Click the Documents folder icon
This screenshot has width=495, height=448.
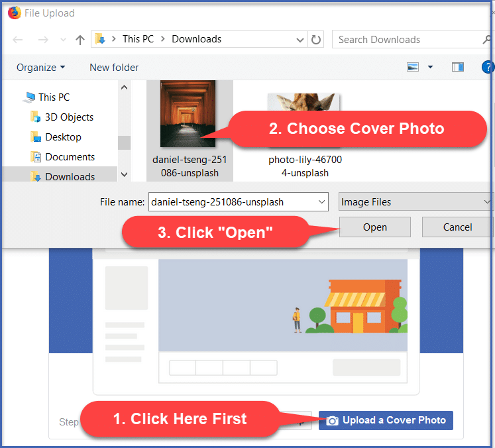click(x=36, y=156)
